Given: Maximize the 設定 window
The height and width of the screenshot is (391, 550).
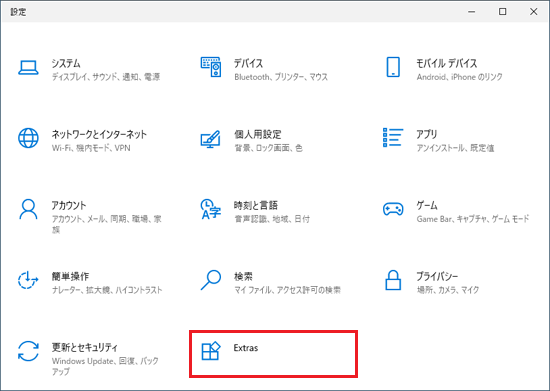Looking at the screenshot, I should click(x=502, y=12).
